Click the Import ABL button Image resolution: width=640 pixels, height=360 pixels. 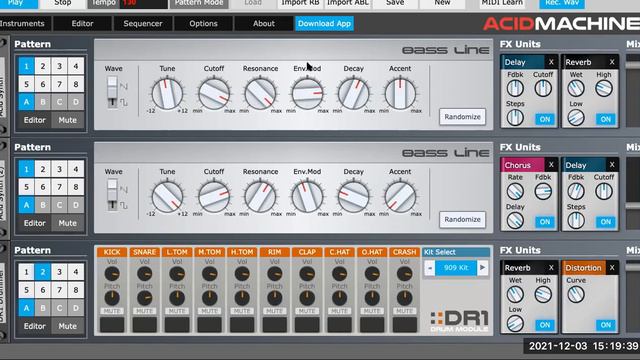[x=347, y=3]
